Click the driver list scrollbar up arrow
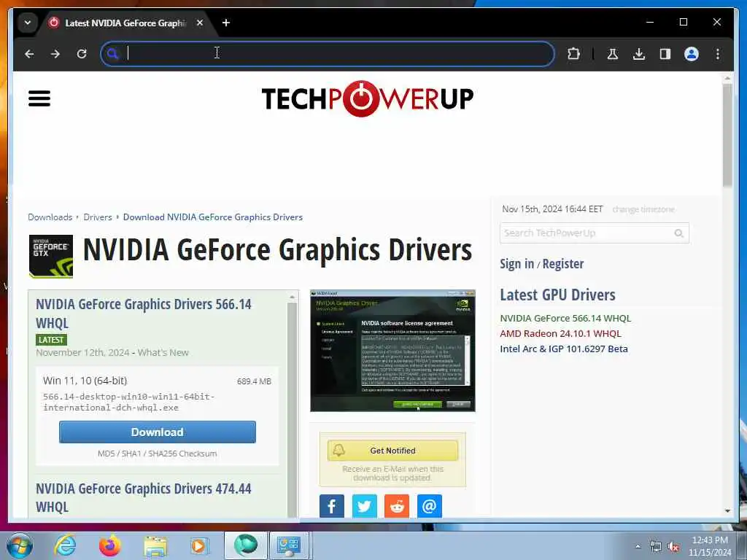Image resolution: width=747 pixels, height=560 pixels. (x=292, y=297)
